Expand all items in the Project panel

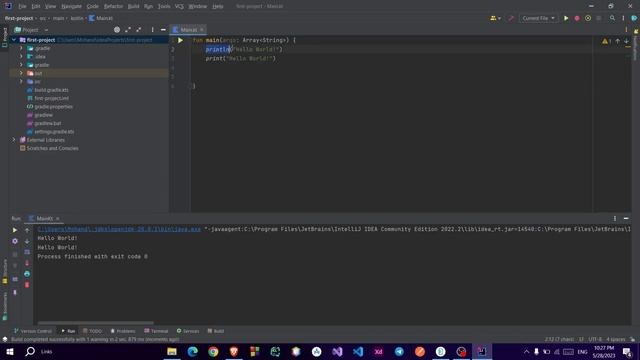(x=128, y=30)
